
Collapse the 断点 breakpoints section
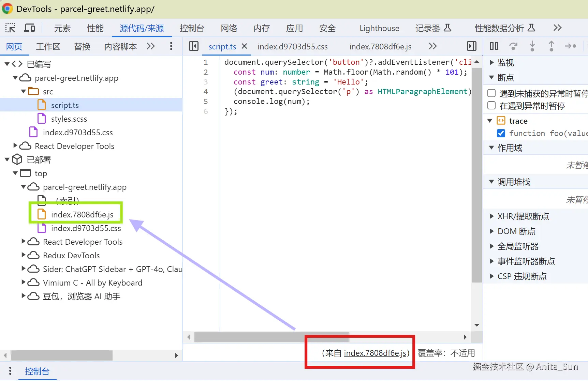[491, 77]
